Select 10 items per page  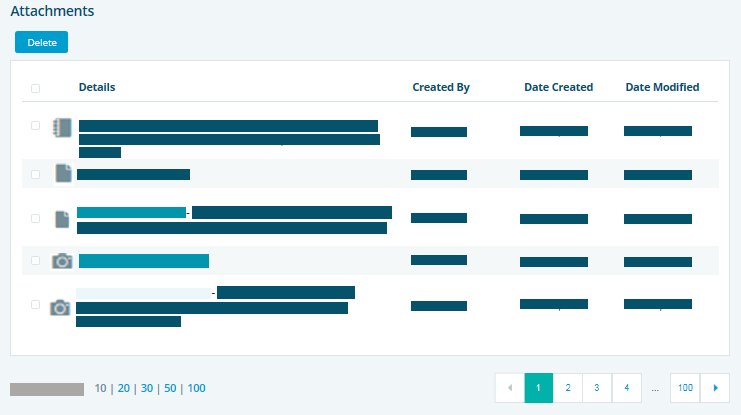tap(100, 388)
